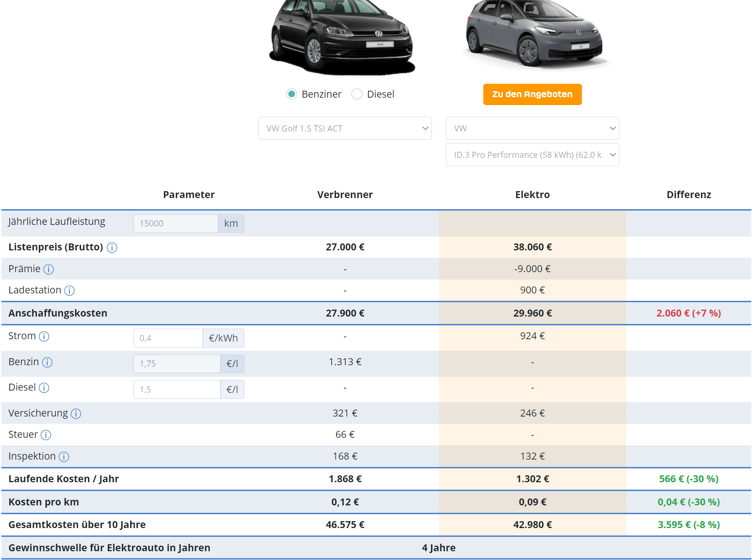The width and height of the screenshot is (756, 560).
Task: Click the 42.980 € total cost
Action: point(532,525)
